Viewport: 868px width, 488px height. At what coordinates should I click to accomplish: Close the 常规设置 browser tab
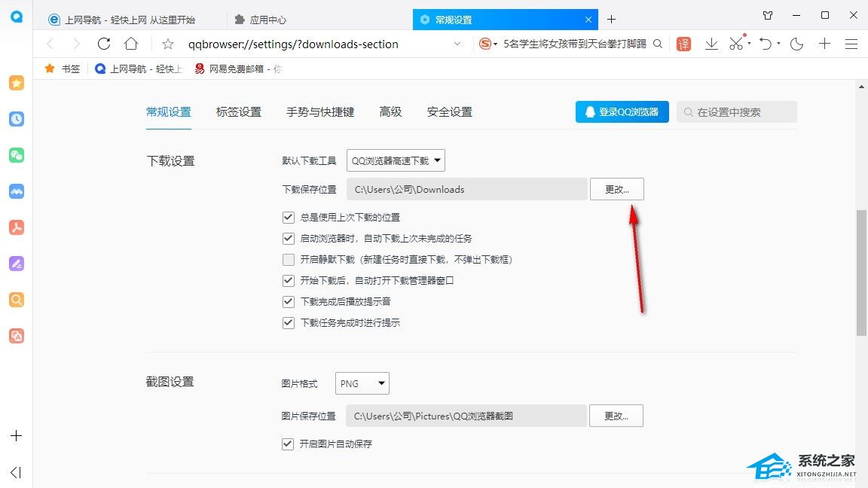[588, 20]
